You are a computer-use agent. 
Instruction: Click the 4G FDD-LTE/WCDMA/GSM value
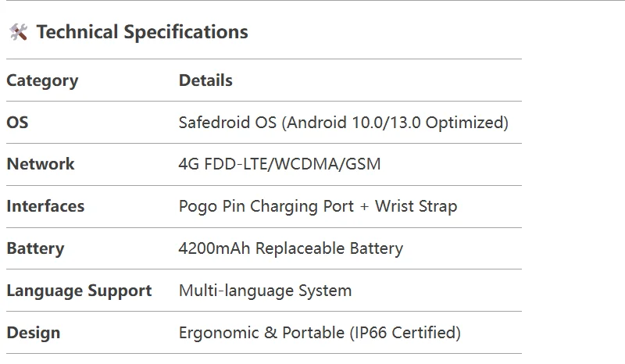[x=280, y=164]
